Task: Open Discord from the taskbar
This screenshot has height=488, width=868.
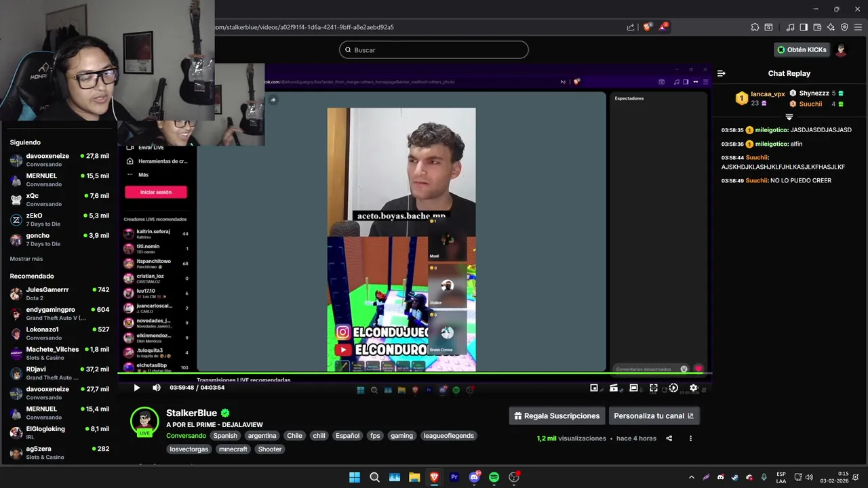Action: [x=475, y=477]
